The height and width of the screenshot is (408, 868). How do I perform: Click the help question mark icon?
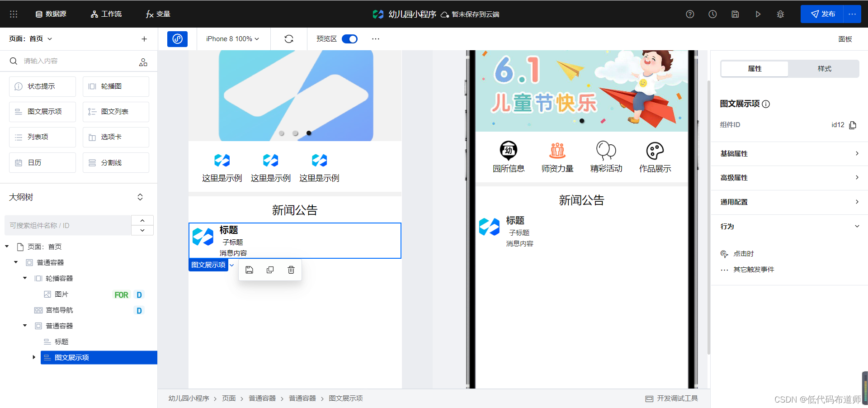(690, 14)
